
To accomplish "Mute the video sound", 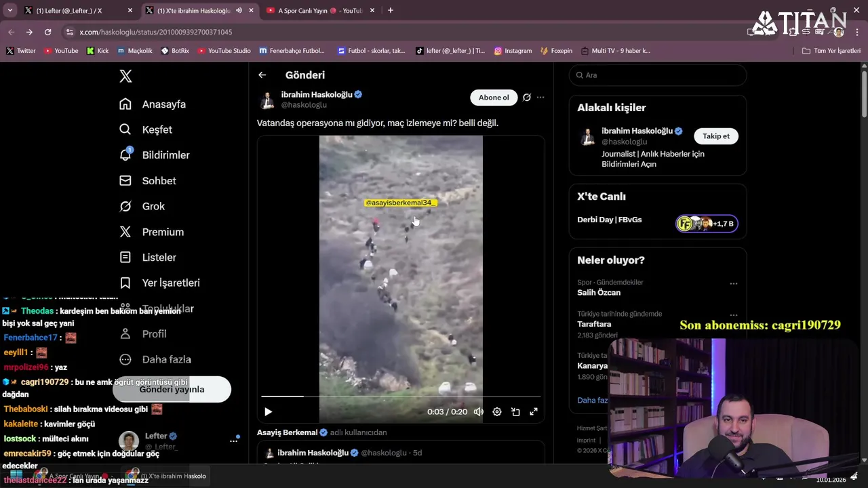I will tap(479, 411).
